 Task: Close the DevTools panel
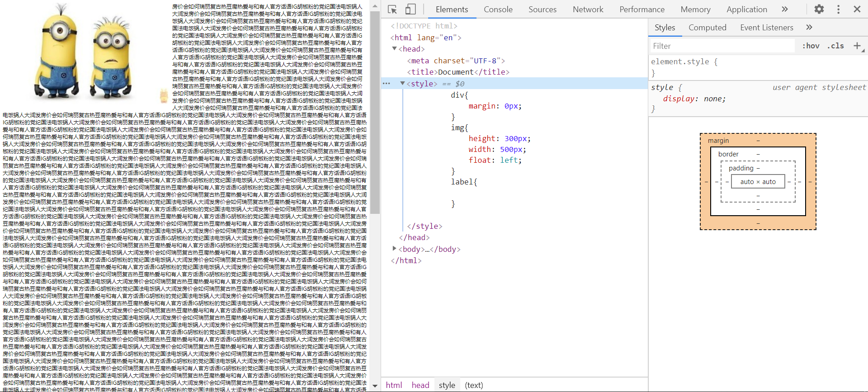coord(857,9)
